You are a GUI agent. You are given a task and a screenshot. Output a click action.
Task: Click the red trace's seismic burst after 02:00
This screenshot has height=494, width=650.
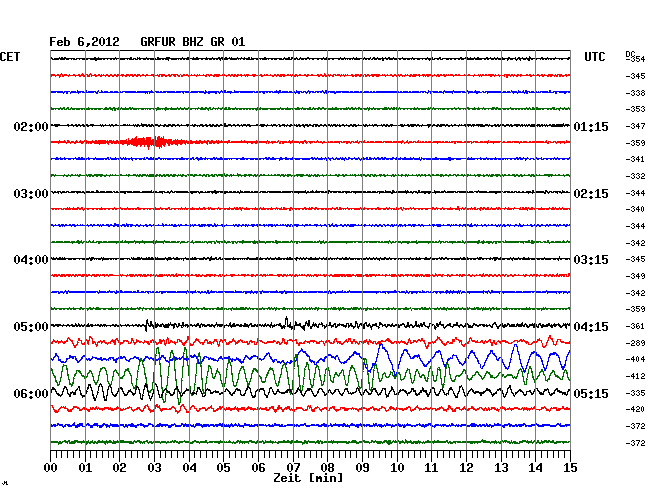point(151,142)
